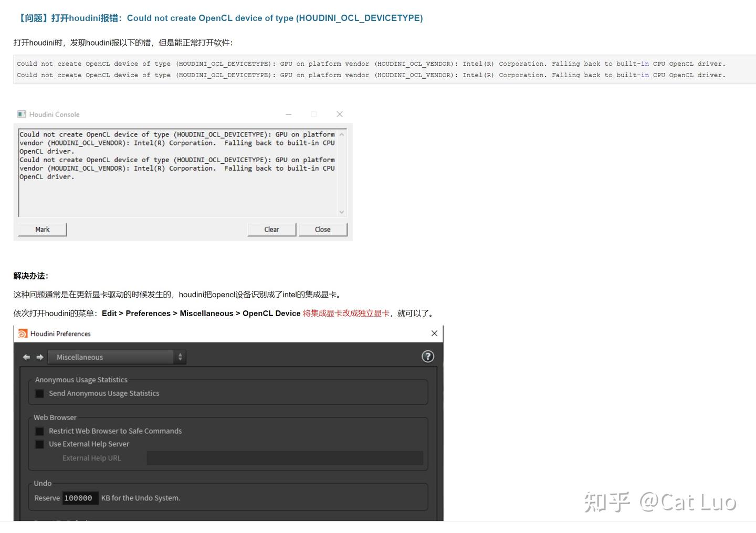Click the 解决办法 heading
Image resolution: width=756 pixels, height=533 pixels.
point(31,276)
